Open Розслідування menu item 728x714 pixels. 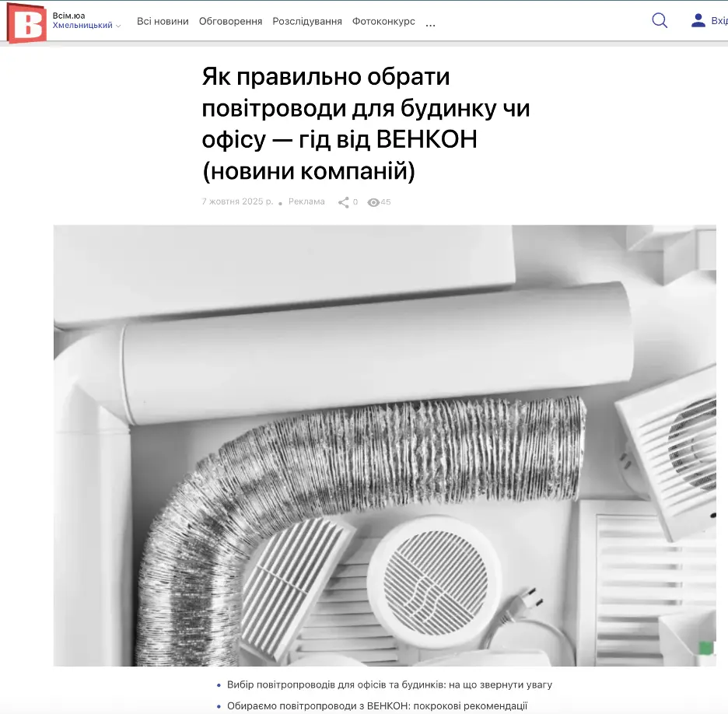coord(307,21)
